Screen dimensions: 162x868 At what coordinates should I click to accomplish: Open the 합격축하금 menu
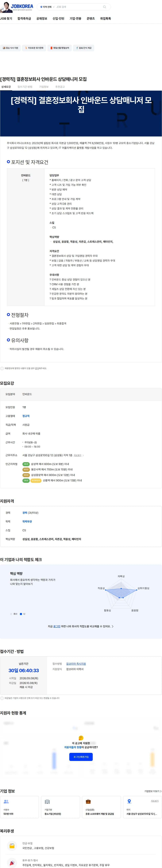point(24,19)
